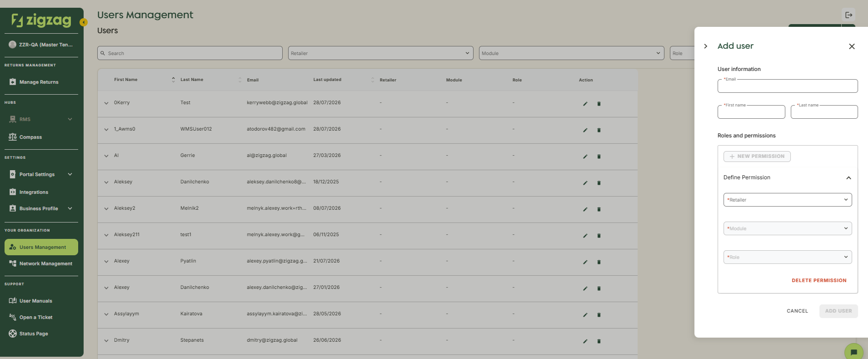This screenshot has width=868, height=359.
Task: Click the zigzag logo
Action: tap(41, 20)
